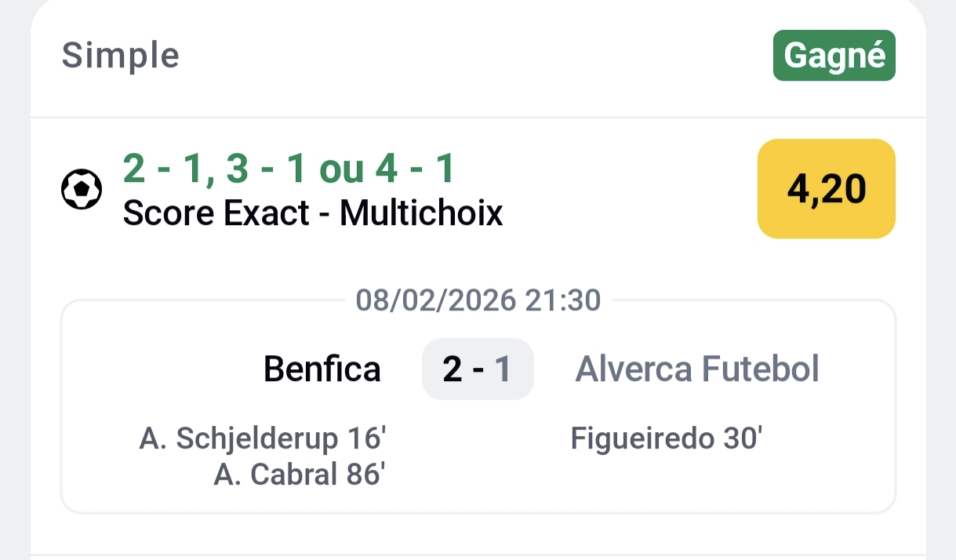This screenshot has height=560, width=956.
Task: Click goal scorer name Figueiredo
Action: tap(641, 439)
